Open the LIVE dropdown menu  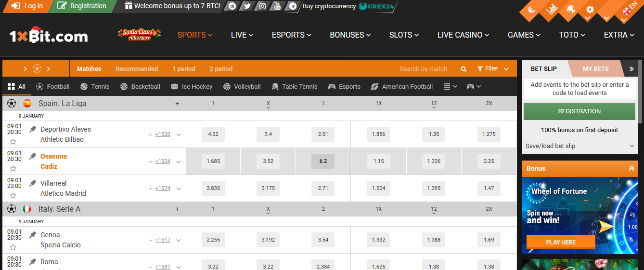[242, 35]
